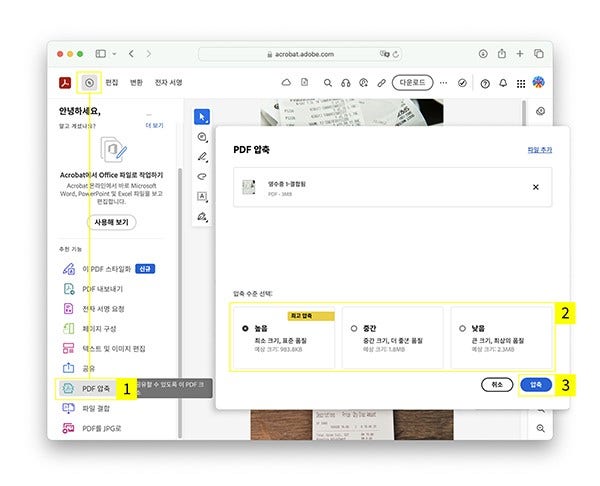This screenshot has height=486, width=600.
Task: Open 텍스트 및 이미지 편집 feature
Action: [104, 349]
